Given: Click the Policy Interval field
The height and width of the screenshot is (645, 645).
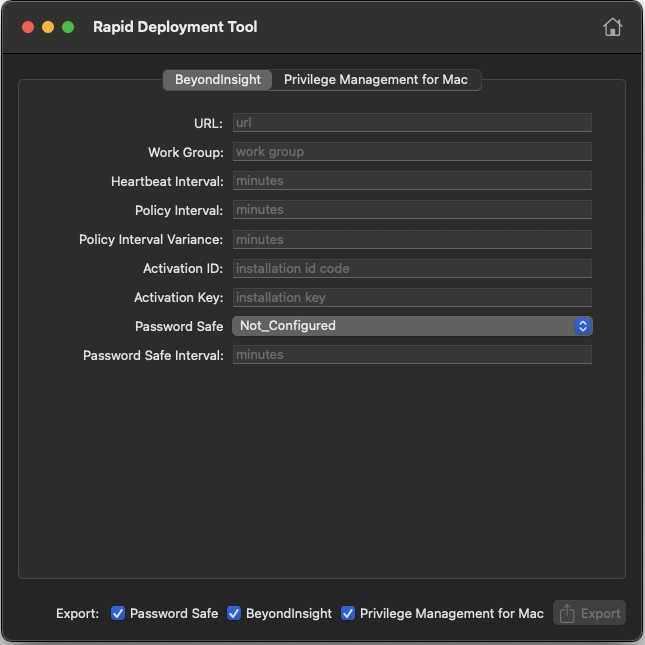Looking at the screenshot, I should click(412, 210).
